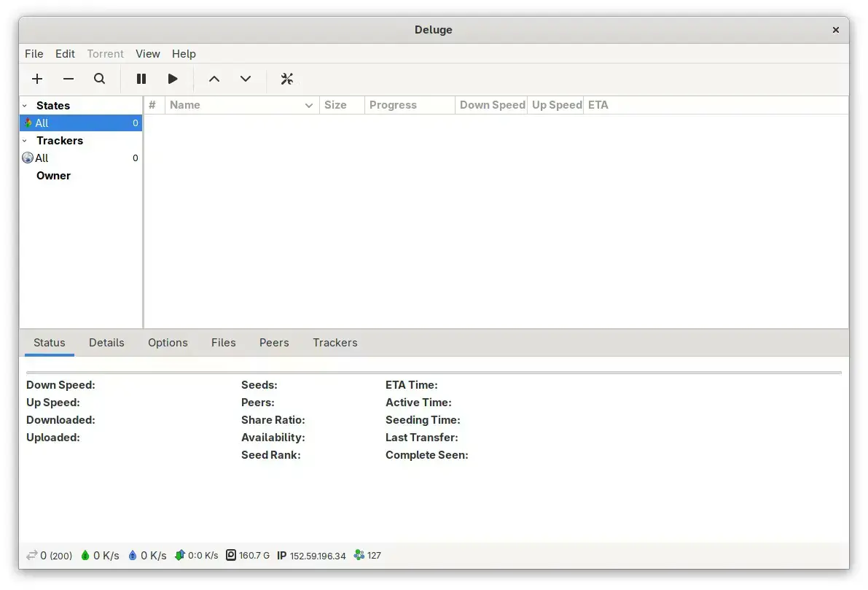
Task: Click the Add Torrent plus icon
Action: (37, 79)
